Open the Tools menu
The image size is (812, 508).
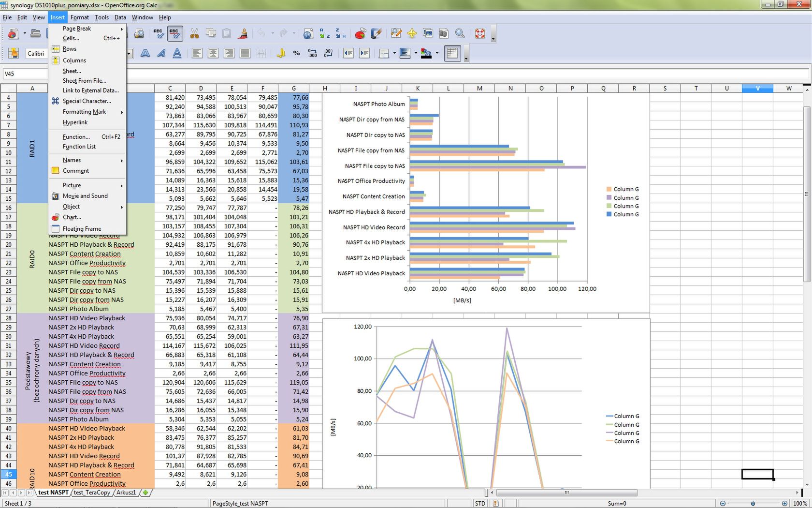point(101,17)
